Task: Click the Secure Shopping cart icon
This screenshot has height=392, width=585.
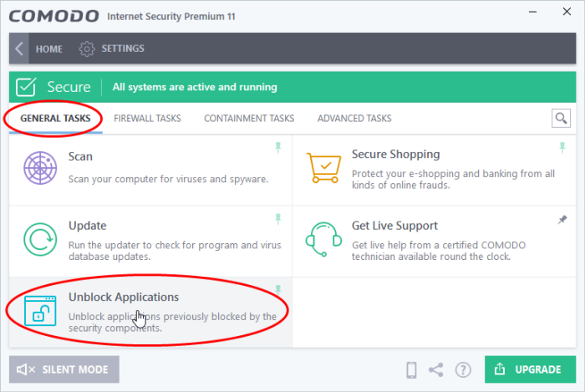Action: [324, 168]
